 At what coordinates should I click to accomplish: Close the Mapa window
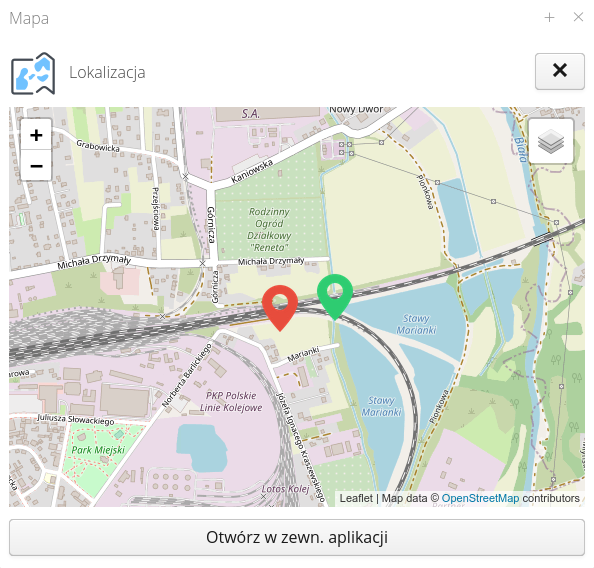coord(578,17)
